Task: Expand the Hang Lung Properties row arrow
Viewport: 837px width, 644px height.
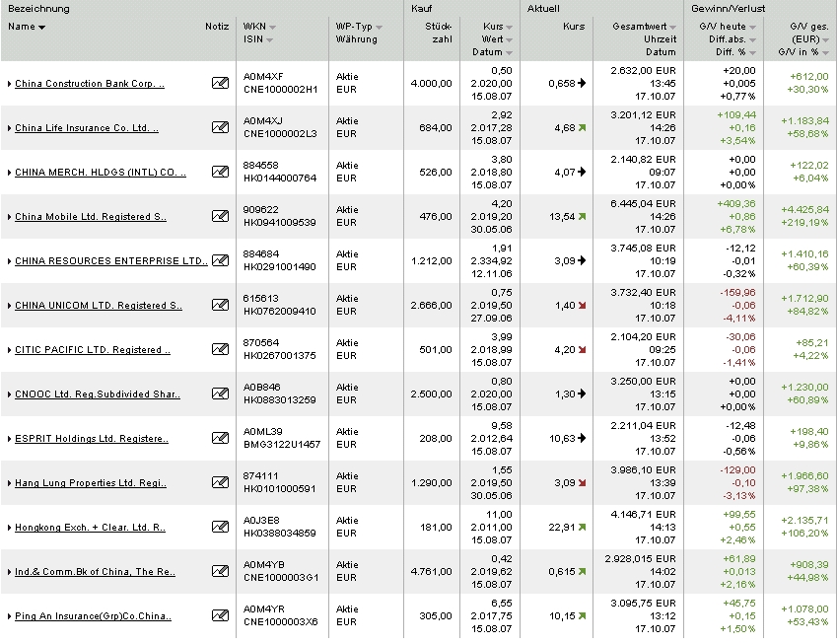Action: pos(10,482)
